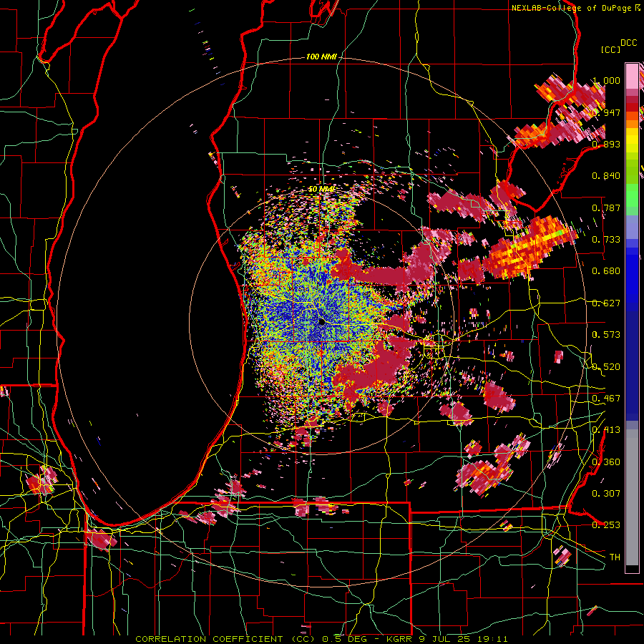Select the 0.733 value on the scale

[x=606, y=240]
